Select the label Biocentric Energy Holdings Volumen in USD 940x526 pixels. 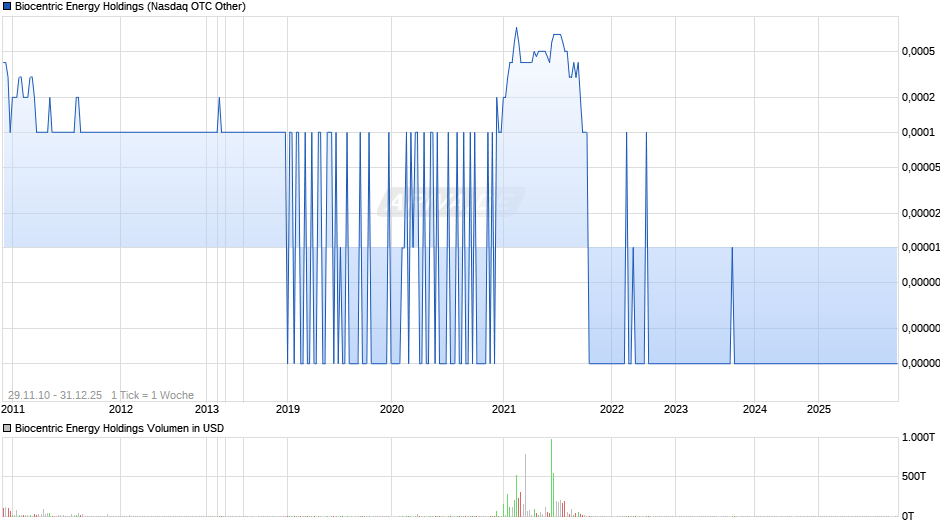119,428
